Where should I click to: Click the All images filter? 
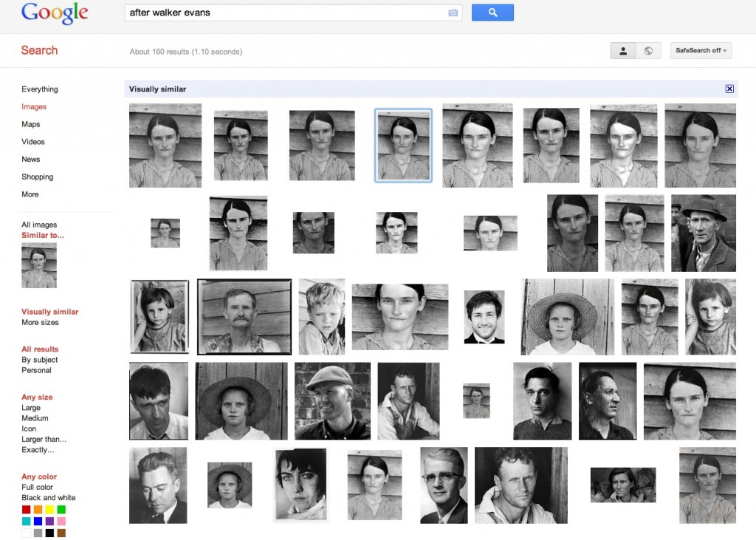39,225
